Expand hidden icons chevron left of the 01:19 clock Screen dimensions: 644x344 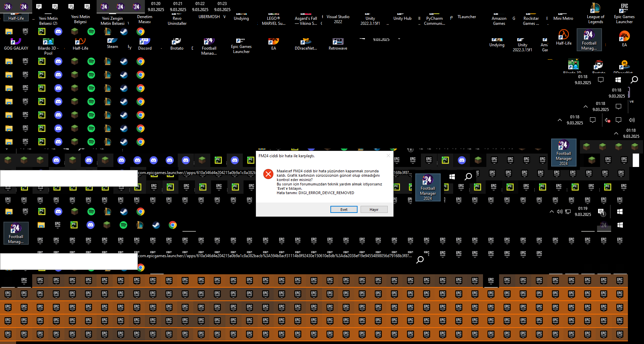pyautogui.click(x=552, y=212)
